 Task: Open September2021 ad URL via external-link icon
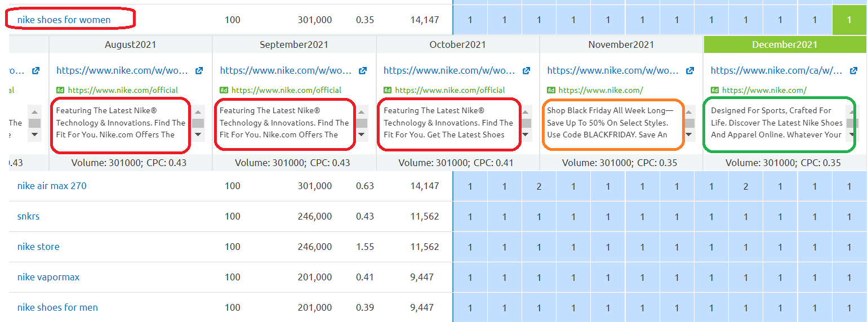tap(363, 71)
